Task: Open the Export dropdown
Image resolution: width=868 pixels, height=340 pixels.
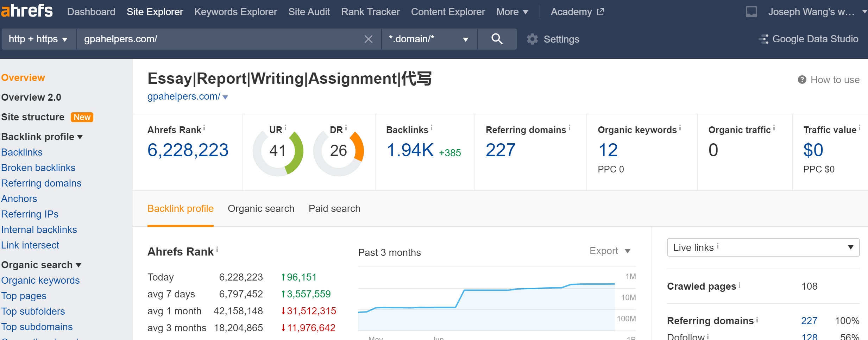Action: pyautogui.click(x=610, y=251)
